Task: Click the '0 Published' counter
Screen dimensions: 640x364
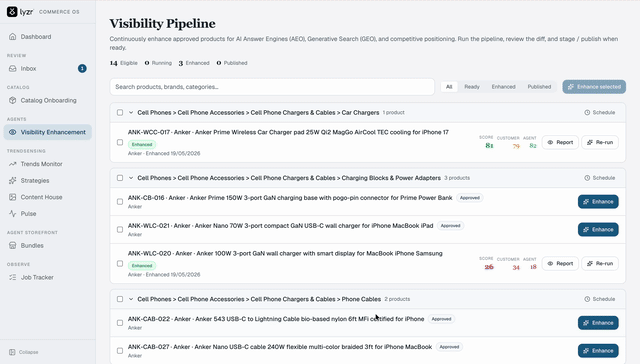Action: point(232,63)
